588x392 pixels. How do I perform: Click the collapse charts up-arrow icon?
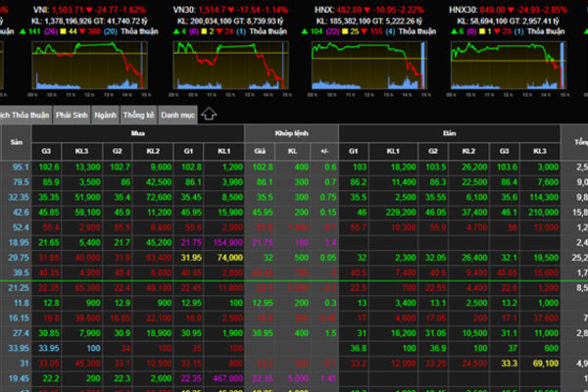tap(209, 114)
